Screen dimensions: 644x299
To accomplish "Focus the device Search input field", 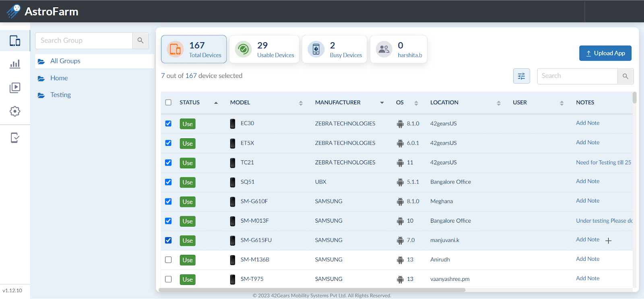I will click(578, 76).
